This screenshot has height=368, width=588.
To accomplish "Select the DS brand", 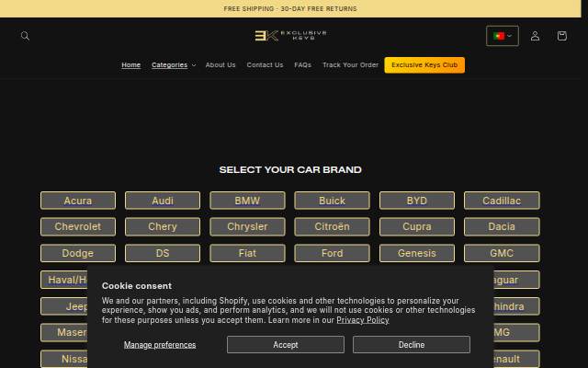I will (x=163, y=253).
